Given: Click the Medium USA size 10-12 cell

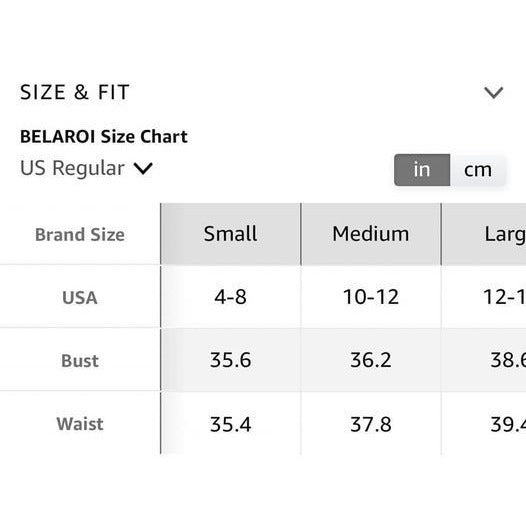Looking at the screenshot, I should [x=371, y=297].
